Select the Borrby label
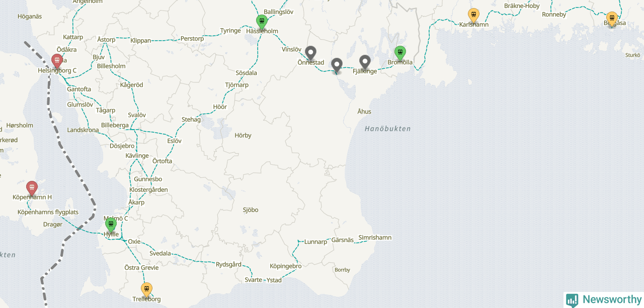 pos(342,270)
